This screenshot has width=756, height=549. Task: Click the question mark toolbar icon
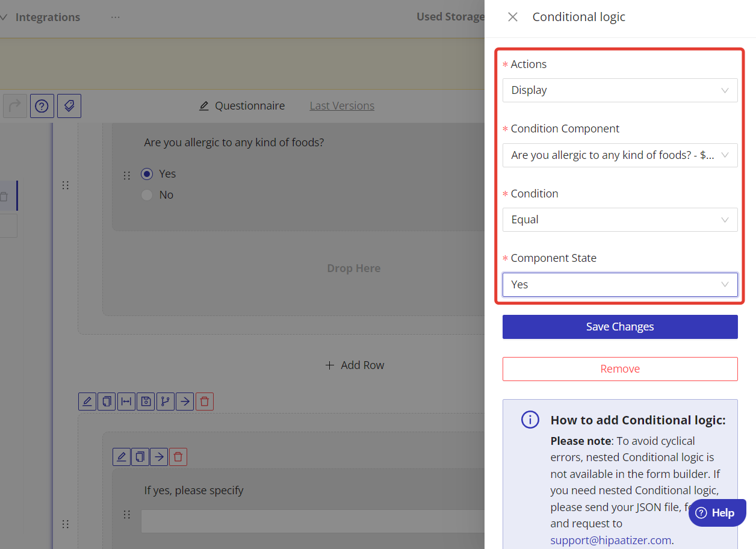(42, 106)
